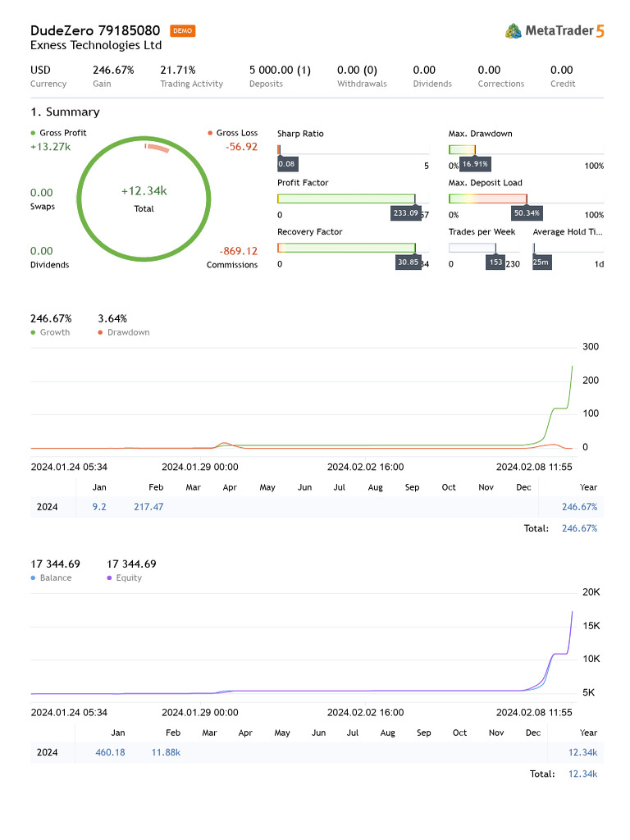The width and height of the screenshot is (630, 840).
Task: Click the +12.34k Total donut chart center
Action: click(144, 198)
